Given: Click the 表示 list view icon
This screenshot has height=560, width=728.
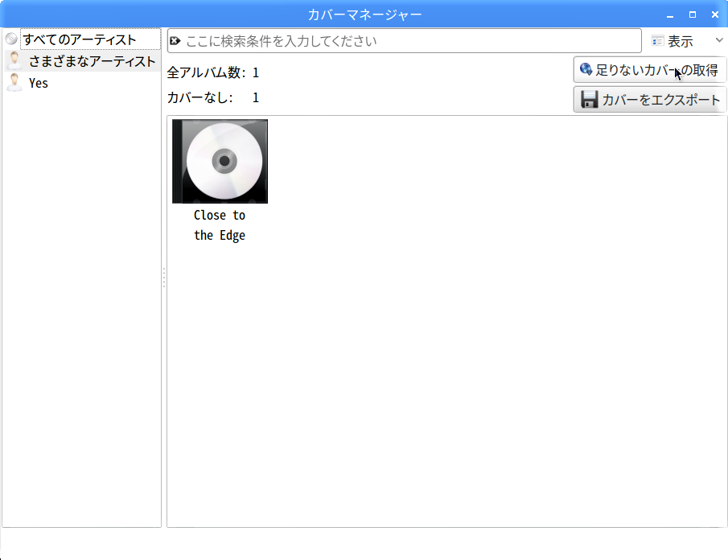Looking at the screenshot, I should coord(657,41).
